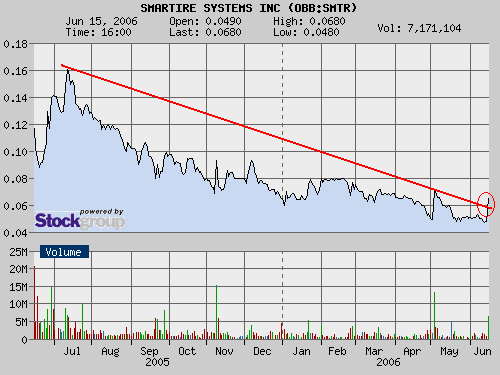Click the 0.04 price axis label

[16, 233]
